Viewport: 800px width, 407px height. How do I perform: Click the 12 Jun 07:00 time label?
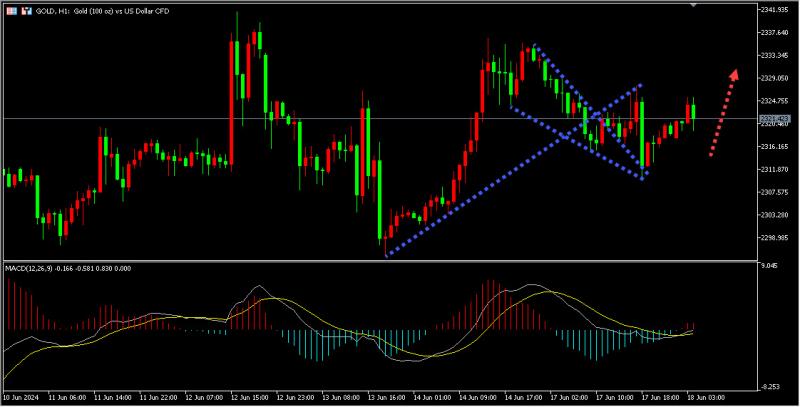(x=204, y=397)
